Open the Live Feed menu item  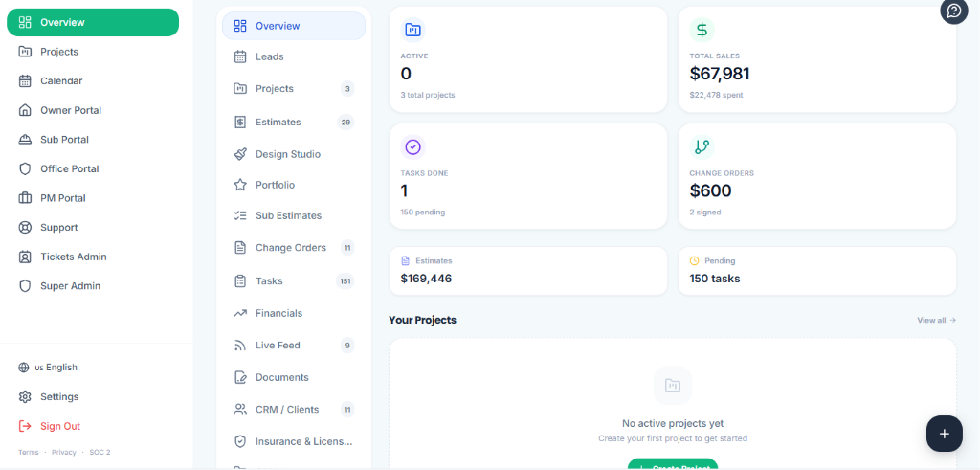[294, 345]
